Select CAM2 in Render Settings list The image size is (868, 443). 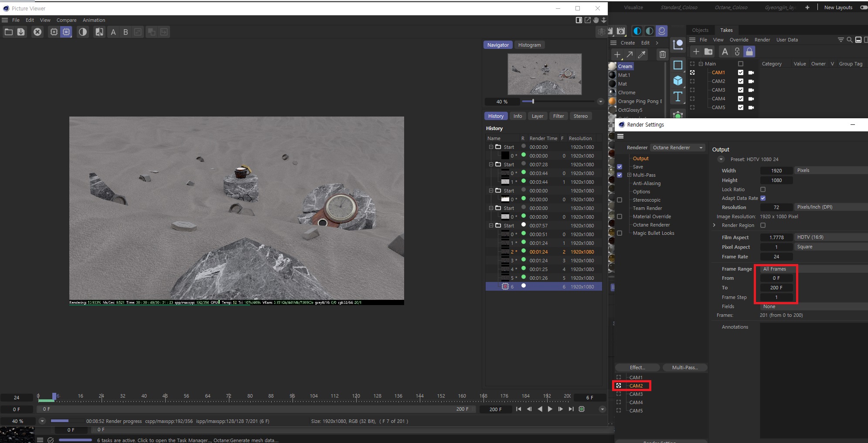click(x=636, y=386)
